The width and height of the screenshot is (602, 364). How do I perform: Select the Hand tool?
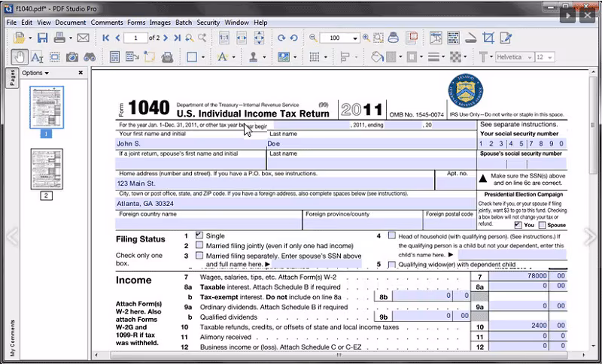(x=18, y=57)
